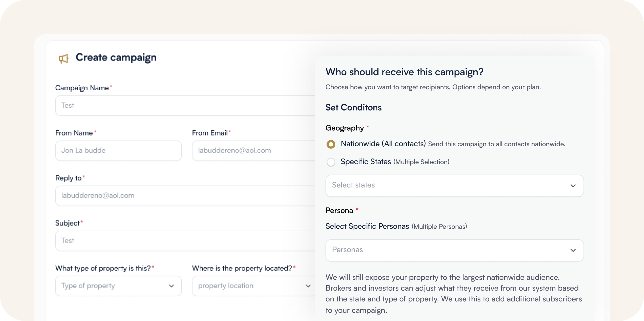Viewport: 644px width, 321px height.
Task: Open the Personas dropdown
Action: [x=449, y=250]
